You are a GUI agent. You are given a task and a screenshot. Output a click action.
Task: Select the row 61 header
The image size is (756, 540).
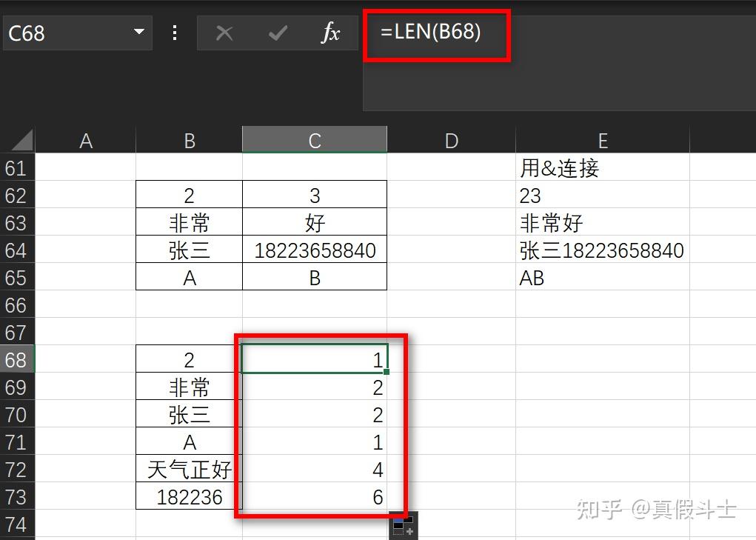tap(17, 167)
